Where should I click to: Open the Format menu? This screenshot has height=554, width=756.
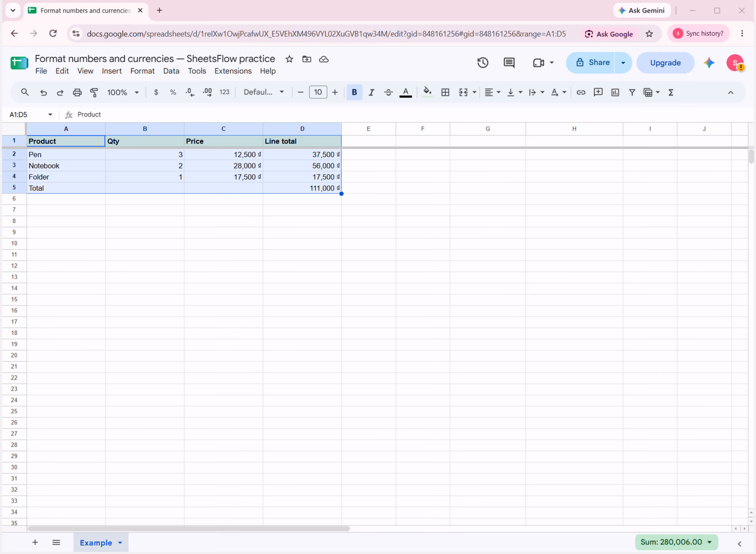pyautogui.click(x=142, y=71)
